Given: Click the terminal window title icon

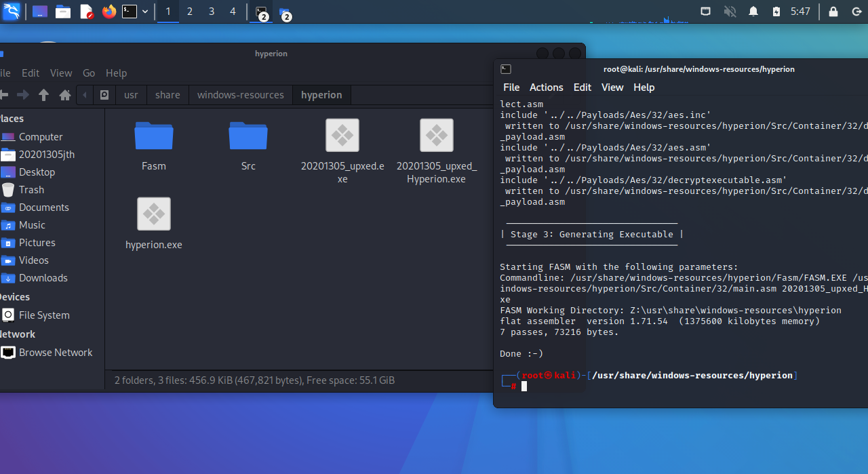Looking at the screenshot, I should (505, 69).
